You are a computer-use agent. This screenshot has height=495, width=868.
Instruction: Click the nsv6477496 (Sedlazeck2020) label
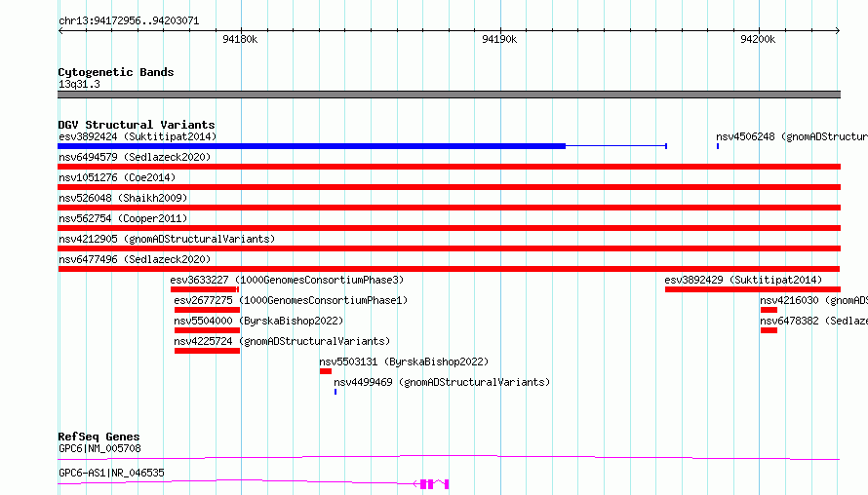tap(135, 259)
